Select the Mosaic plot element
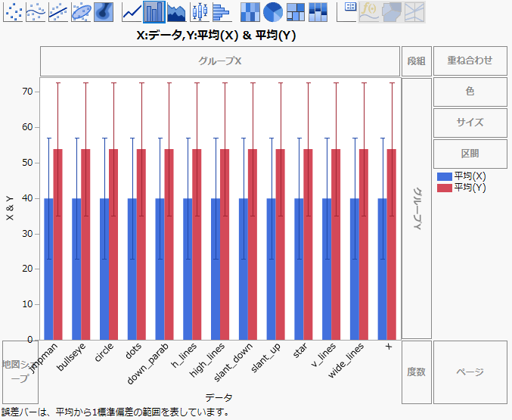This screenshot has width=512, height=420. [318, 11]
